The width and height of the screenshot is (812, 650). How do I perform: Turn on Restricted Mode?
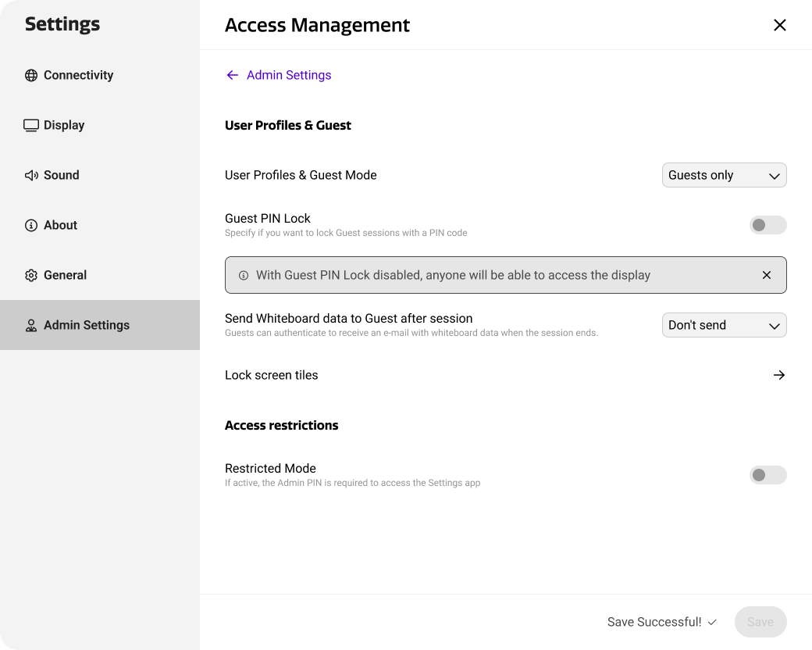[767, 475]
